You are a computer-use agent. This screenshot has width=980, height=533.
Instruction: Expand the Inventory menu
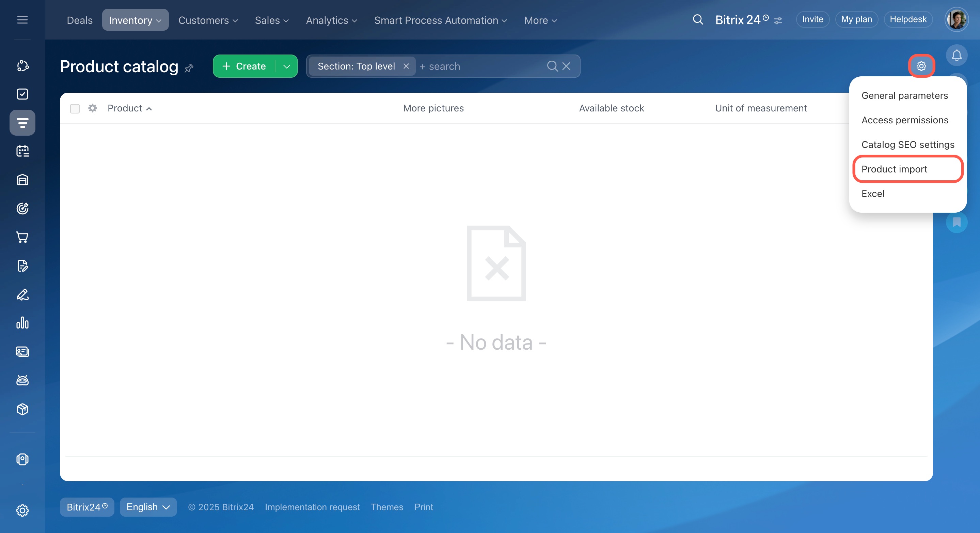coord(135,20)
